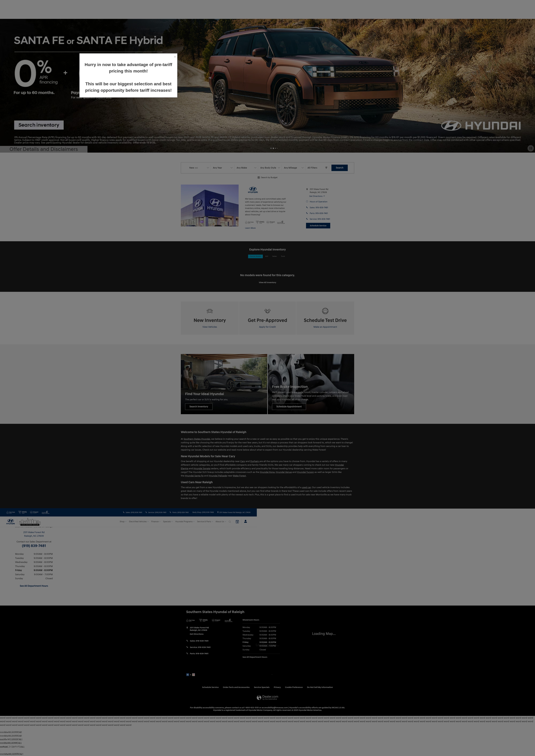Click the location pin beside 2511 Wake Forest Rd in dealer info

[x=307, y=189]
